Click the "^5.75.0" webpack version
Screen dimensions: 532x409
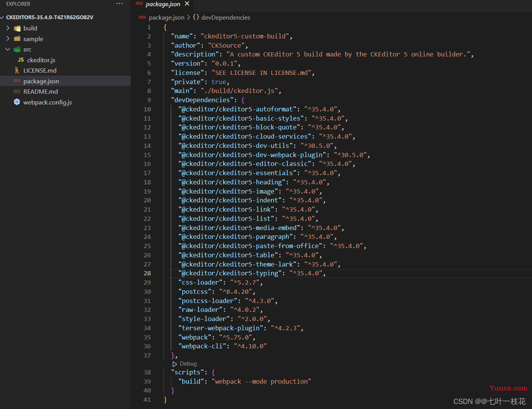235,337
